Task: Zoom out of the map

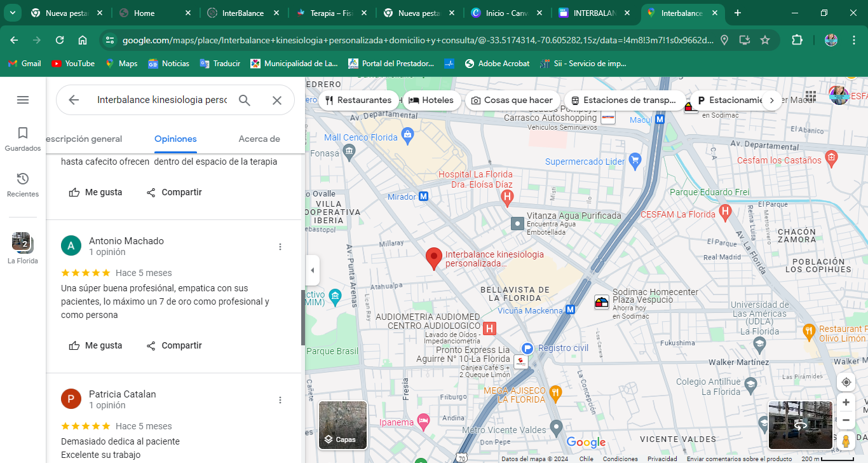Action: [x=846, y=420]
